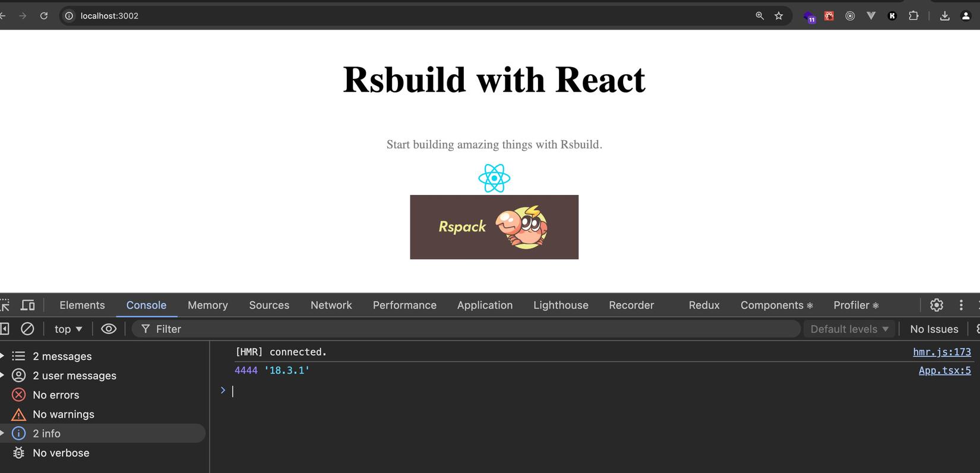
Task: Show browser downloads
Action: pyautogui.click(x=944, y=16)
